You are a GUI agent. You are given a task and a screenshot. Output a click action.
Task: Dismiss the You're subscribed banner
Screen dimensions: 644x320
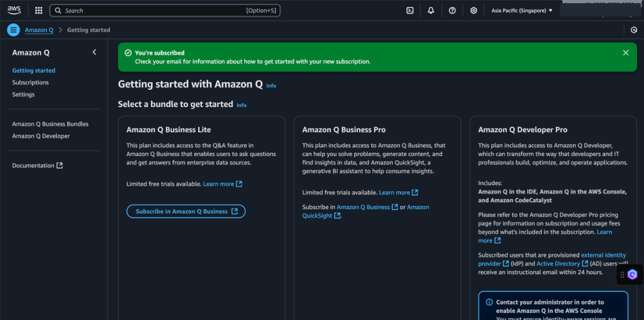coord(626,53)
